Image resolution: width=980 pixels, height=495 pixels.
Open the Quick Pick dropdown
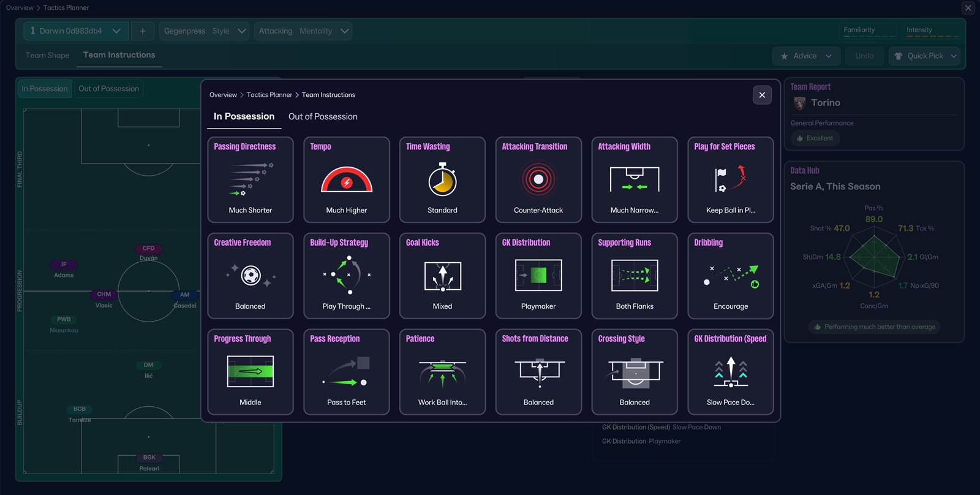[x=924, y=56]
